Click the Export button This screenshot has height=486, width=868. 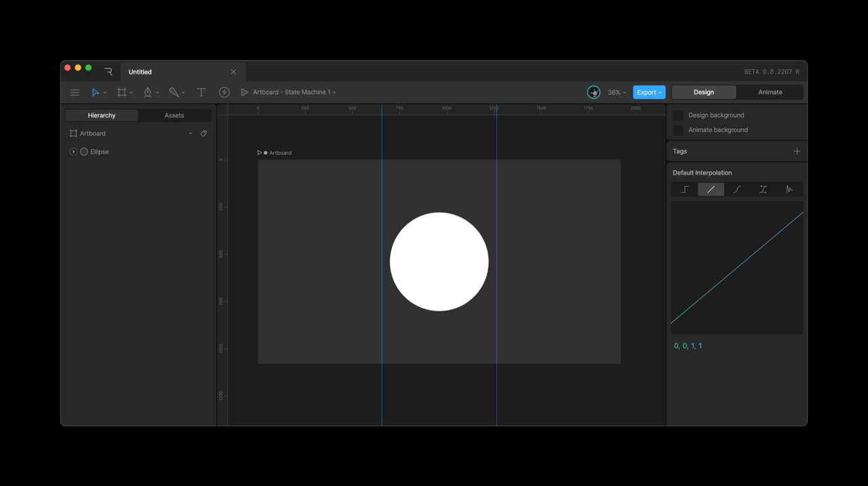[649, 92]
